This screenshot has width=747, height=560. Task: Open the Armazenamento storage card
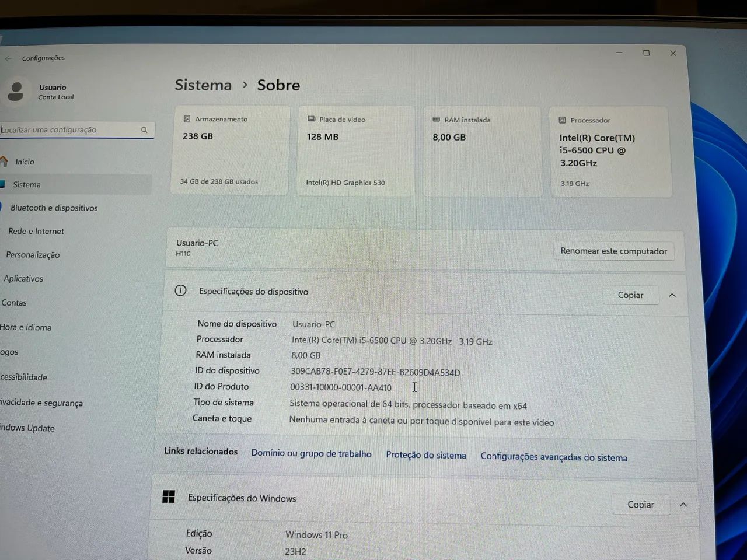point(231,150)
